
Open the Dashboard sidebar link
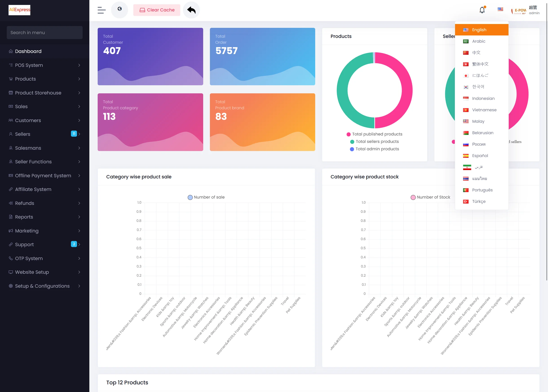28,51
